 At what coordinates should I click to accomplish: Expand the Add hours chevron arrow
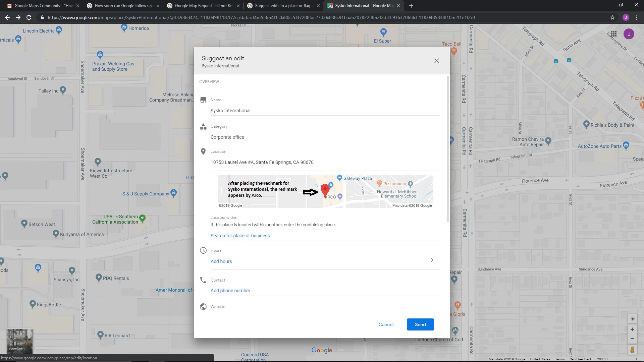coord(432,260)
